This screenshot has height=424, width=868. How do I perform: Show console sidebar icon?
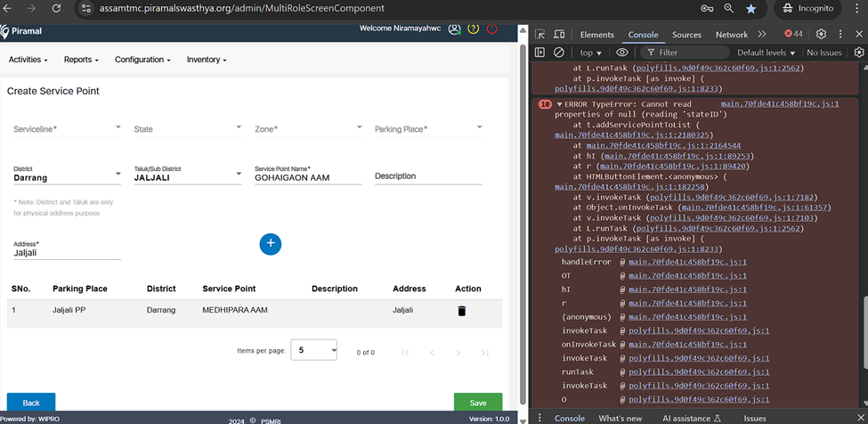(539, 53)
